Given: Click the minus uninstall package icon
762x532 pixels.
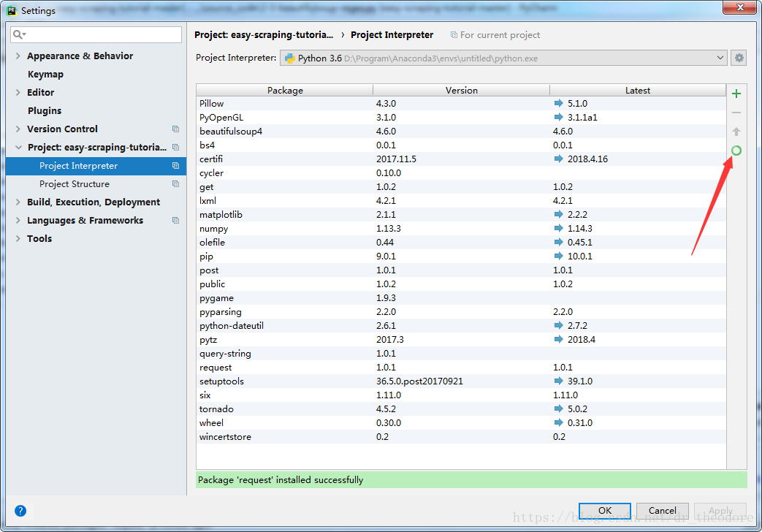Looking at the screenshot, I should 736,113.
